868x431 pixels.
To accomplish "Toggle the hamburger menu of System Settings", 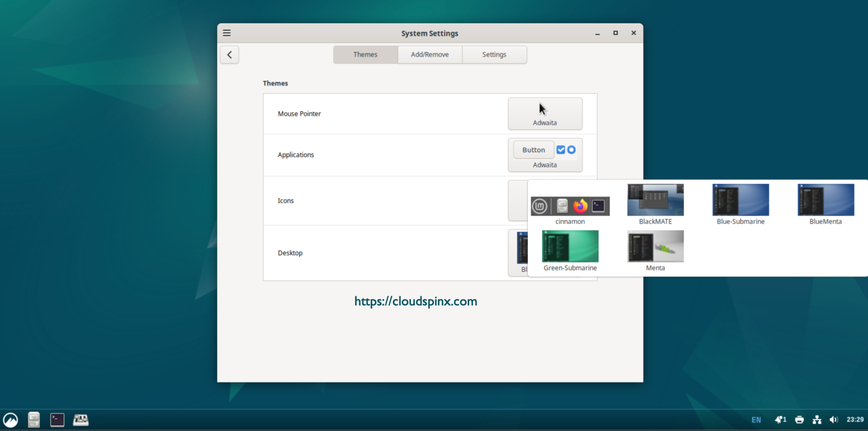I will pos(226,33).
